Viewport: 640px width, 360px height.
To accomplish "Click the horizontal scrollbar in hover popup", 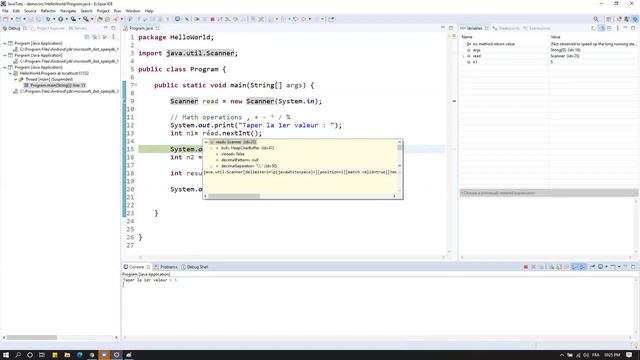I will point(300,196).
